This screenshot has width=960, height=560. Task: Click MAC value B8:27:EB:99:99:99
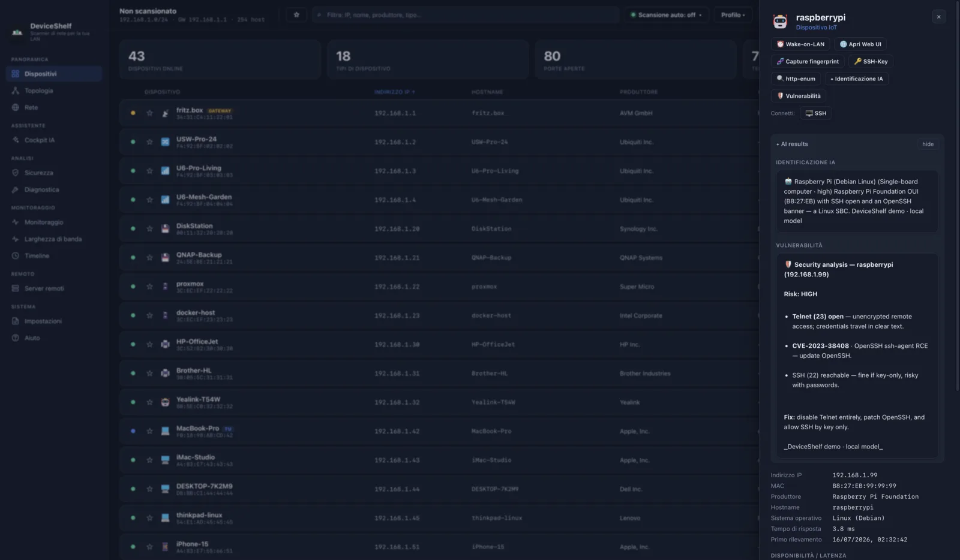point(864,486)
